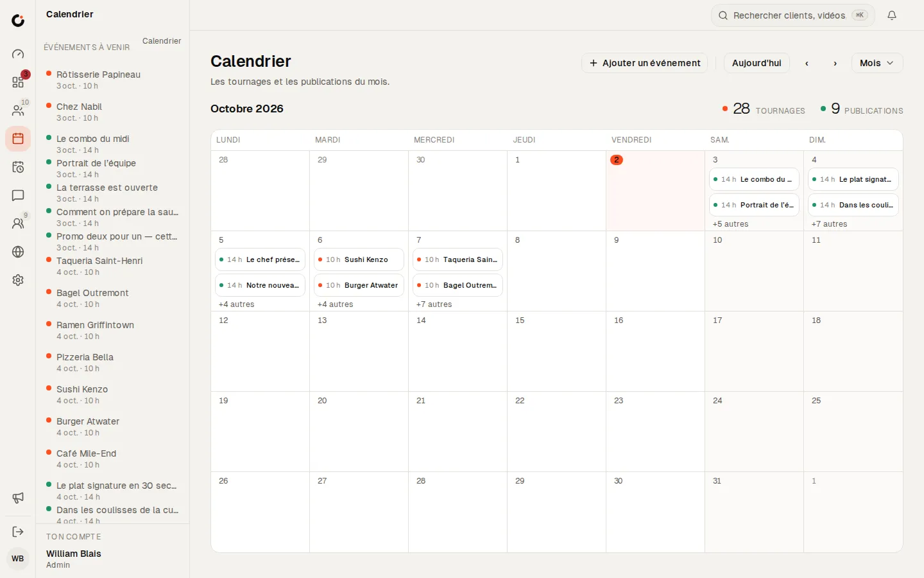Open Le plat signature en 30 sec… list item
The image size is (924, 578).
[113, 491]
